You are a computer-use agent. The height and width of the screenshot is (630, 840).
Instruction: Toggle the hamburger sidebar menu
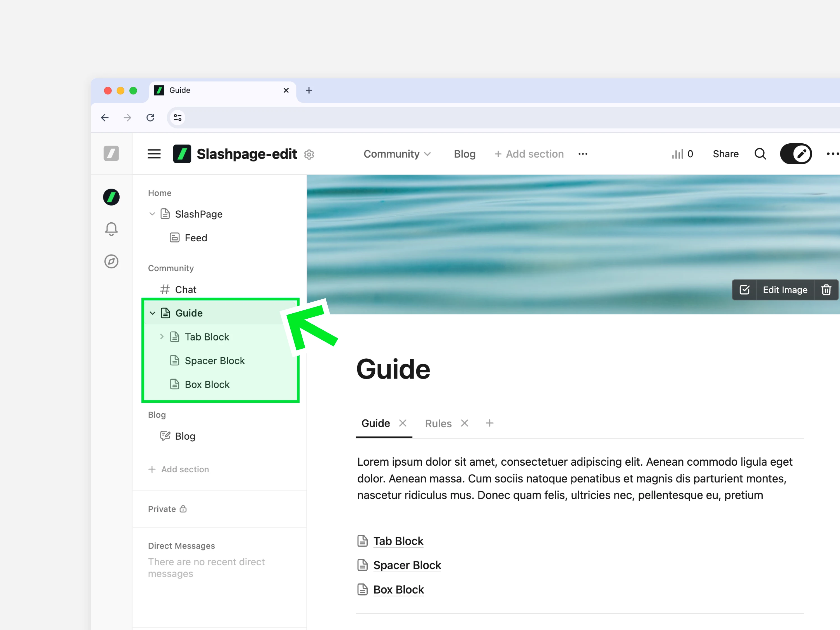tap(154, 154)
